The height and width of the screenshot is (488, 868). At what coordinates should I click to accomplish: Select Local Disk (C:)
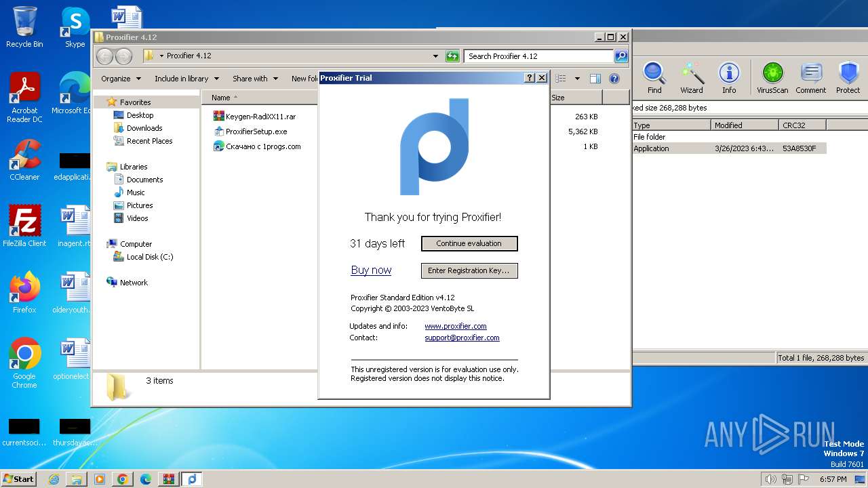pyautogui.click(x=149, y=257)
